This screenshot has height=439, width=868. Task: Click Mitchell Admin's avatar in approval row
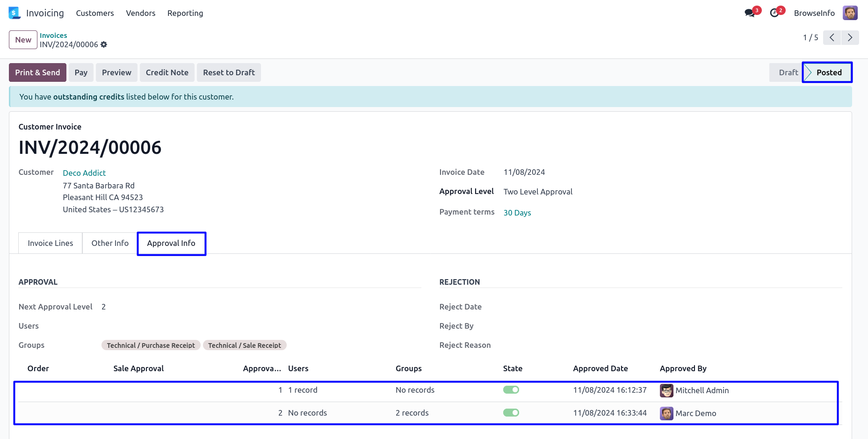coord(666,390)
